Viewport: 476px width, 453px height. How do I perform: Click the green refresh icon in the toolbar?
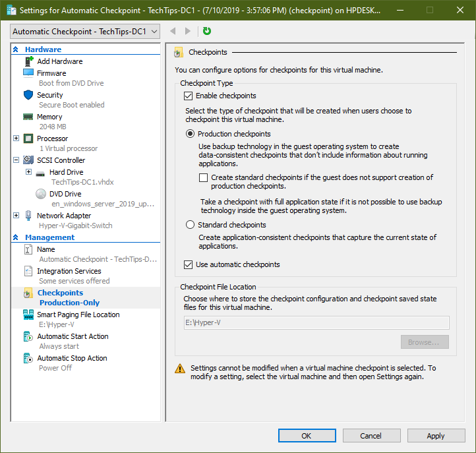(207, 31)
